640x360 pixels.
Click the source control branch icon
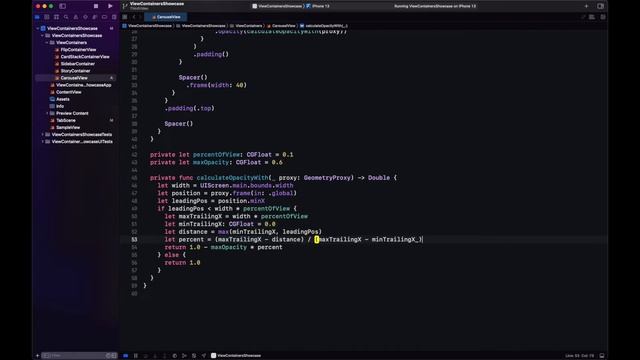(125, 6)
